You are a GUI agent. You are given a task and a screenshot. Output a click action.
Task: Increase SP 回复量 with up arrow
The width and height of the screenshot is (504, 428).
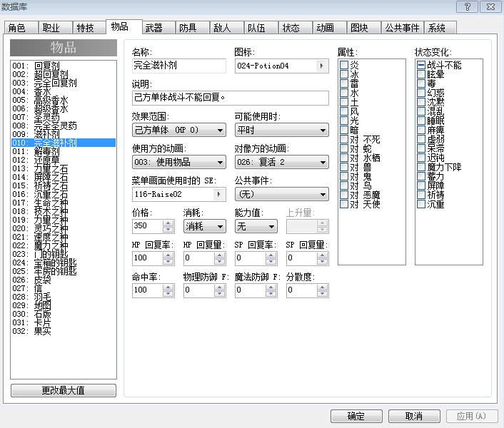[323, 255]
